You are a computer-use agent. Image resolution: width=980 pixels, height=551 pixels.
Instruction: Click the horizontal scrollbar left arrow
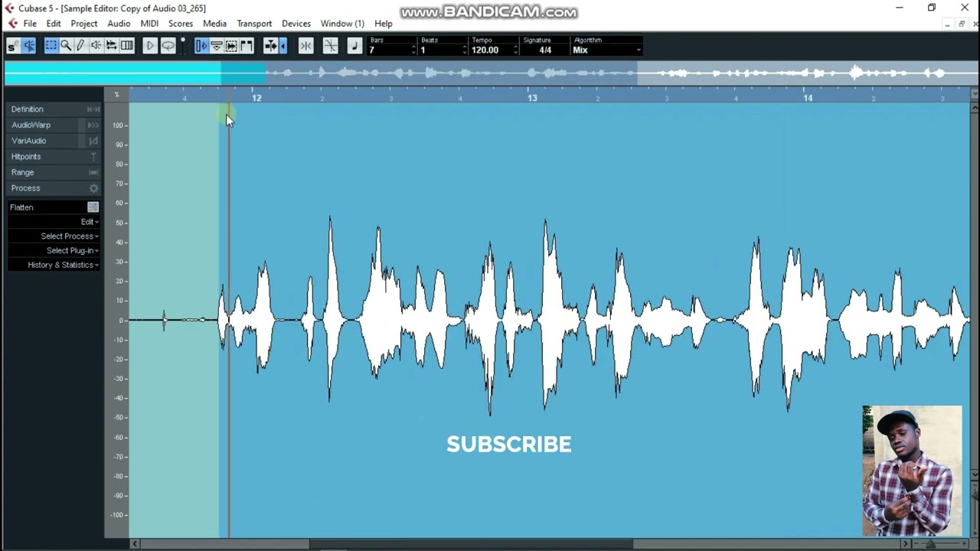click(x=135, y=544)
